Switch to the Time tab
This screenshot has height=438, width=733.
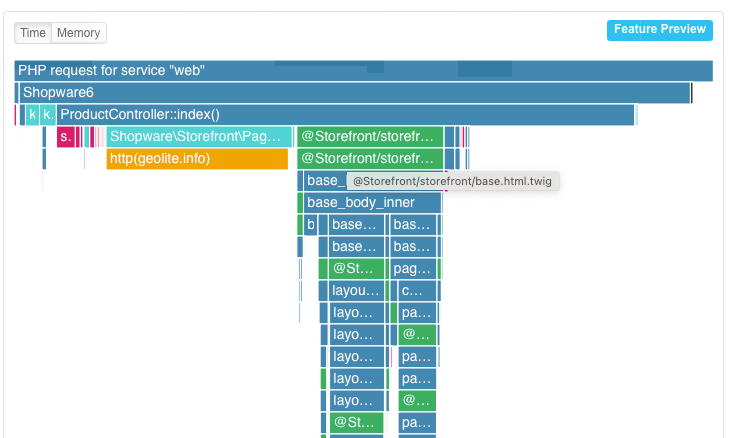point(33,33)
